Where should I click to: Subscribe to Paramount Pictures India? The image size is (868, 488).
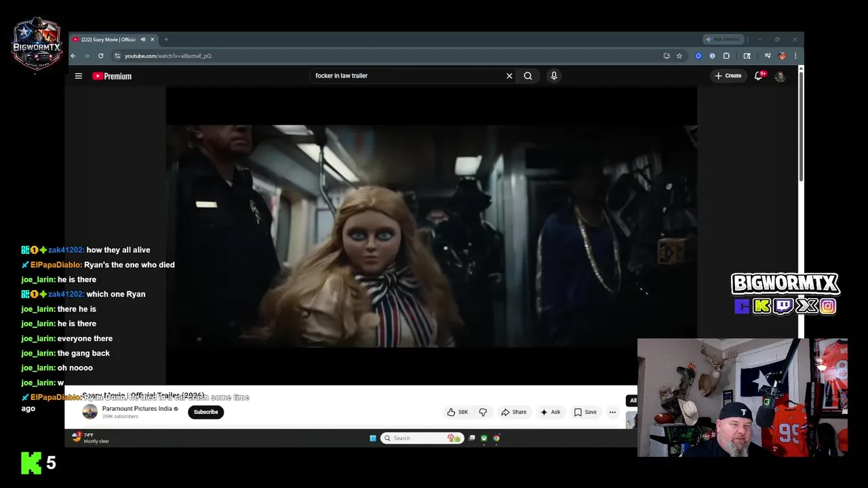click(205, 412)
